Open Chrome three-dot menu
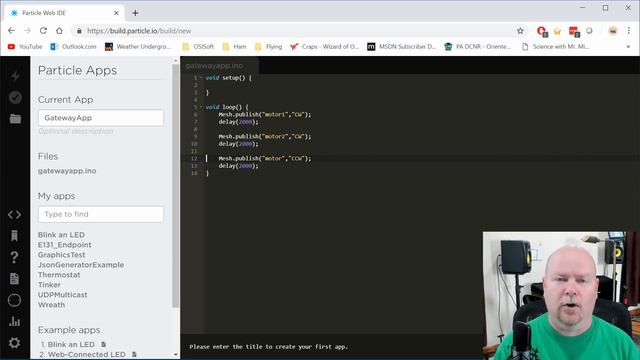Viewport: 640px width, 360px height. [629, 31]
